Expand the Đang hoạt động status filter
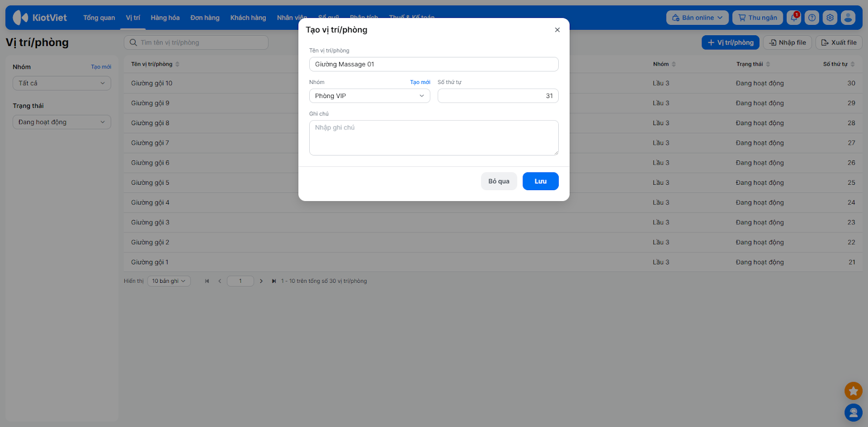 pos(62,122)
